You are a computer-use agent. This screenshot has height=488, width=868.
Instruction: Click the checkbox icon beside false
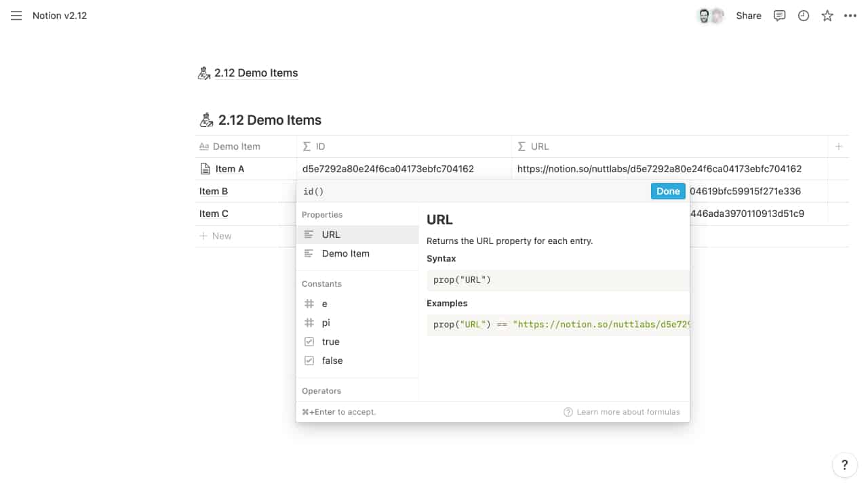[x=309, y=361]
